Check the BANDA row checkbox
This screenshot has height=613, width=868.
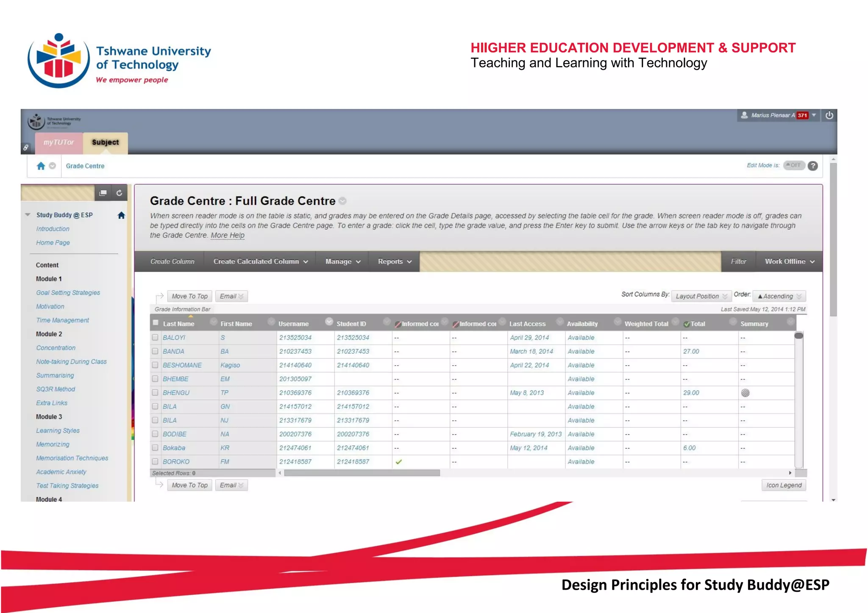coord(155,351)
